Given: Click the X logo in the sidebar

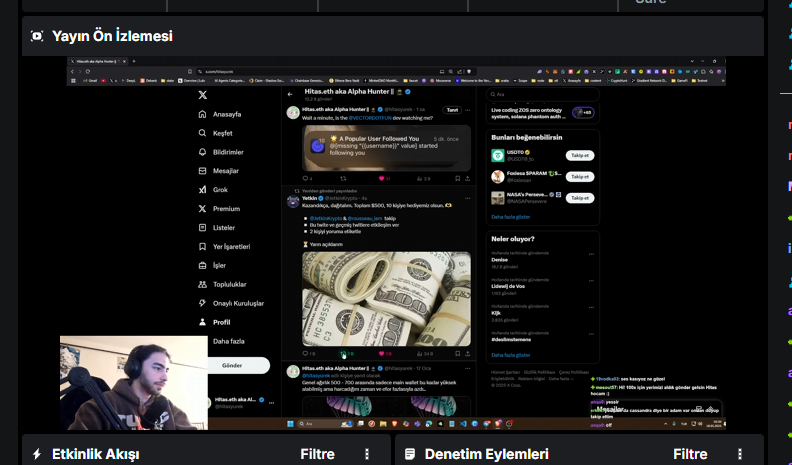Looking at the screenshot, I should point(203,95).
